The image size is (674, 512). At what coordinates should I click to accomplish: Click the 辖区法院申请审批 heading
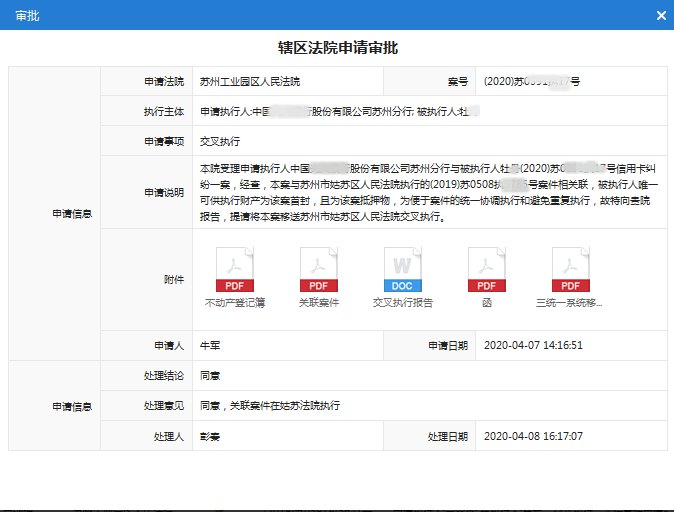click(x=337, y=47)
